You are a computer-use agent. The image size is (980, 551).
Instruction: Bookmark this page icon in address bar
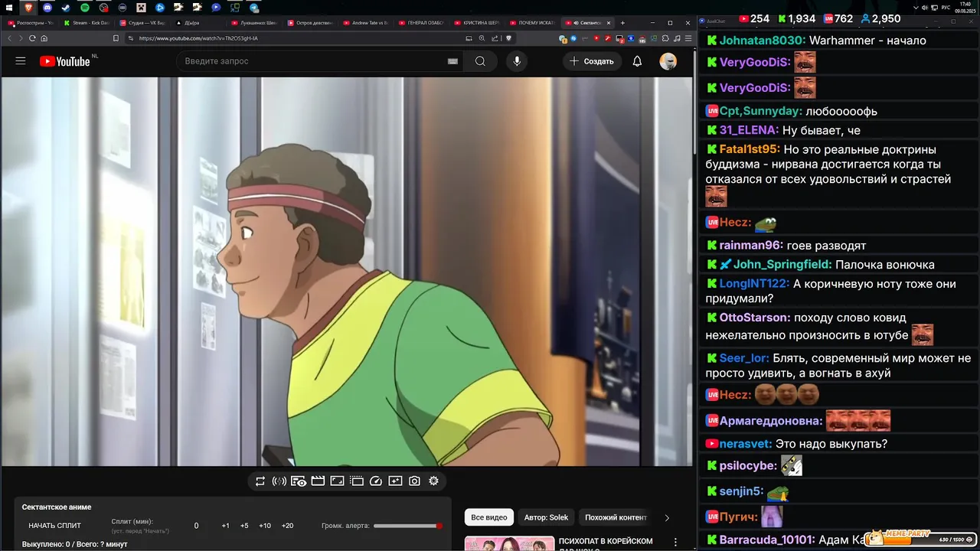tap(116, 38)
